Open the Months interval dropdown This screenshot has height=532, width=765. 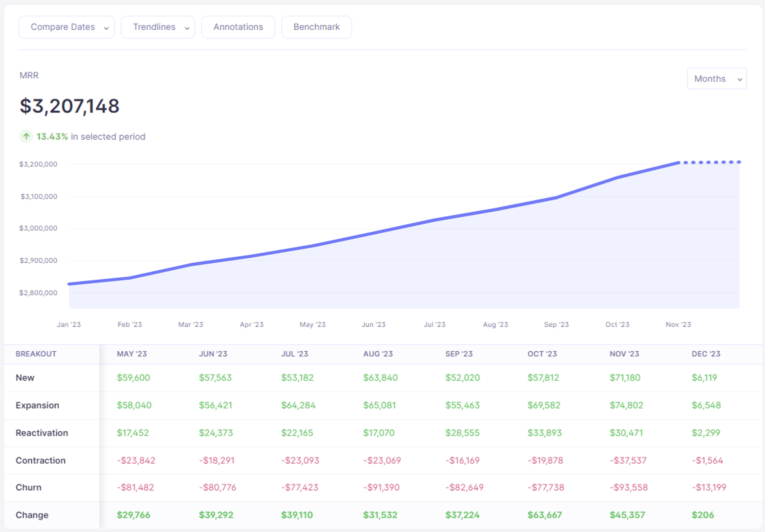(717, 78)
